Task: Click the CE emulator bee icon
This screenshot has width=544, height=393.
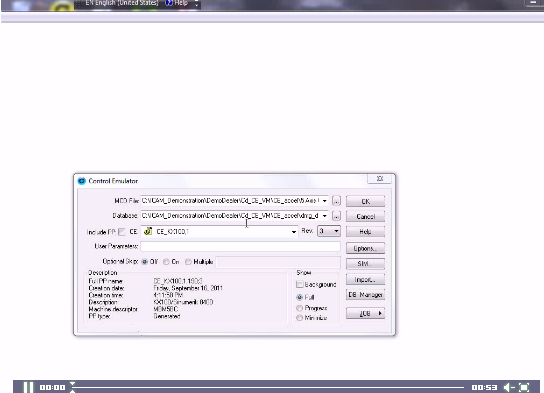Action: click(x=148, y=231)
